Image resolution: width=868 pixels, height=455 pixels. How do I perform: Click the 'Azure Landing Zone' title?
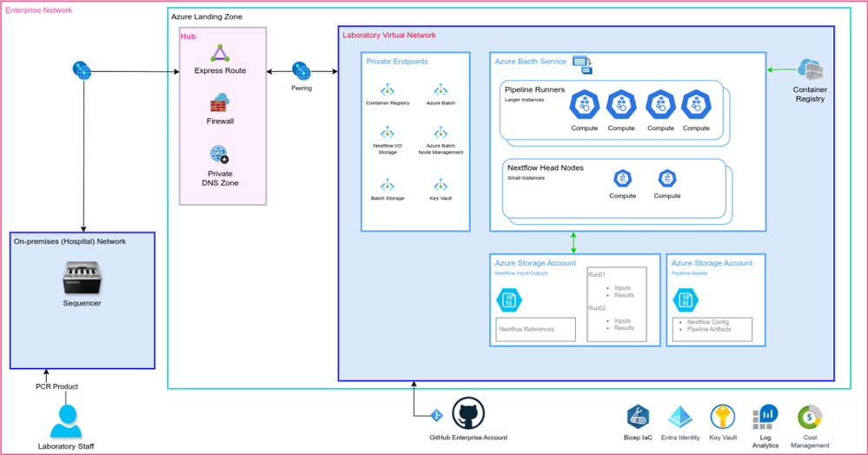207,16
